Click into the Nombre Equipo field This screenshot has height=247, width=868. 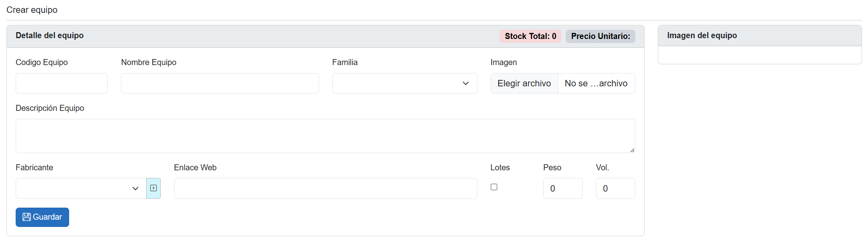[x=220, y=84]
